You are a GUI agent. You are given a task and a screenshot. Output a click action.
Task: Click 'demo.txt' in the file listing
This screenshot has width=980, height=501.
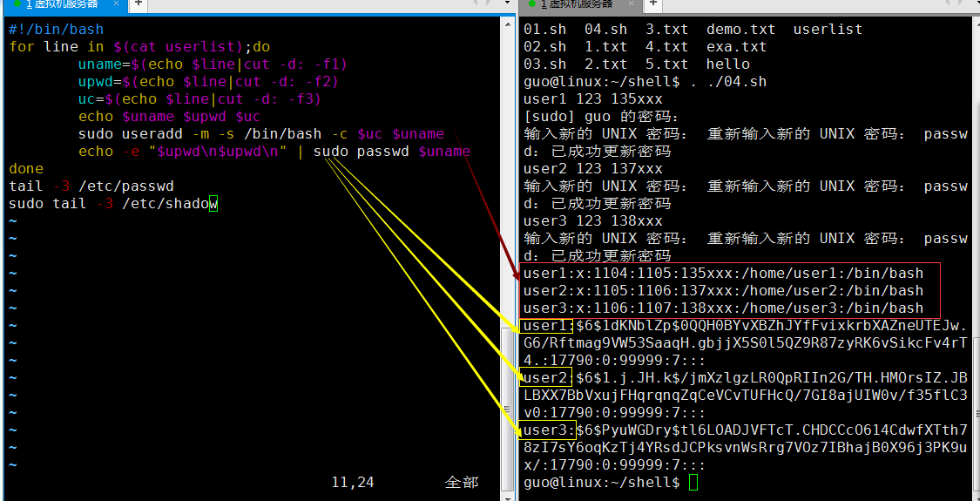(x=740, y=30)
